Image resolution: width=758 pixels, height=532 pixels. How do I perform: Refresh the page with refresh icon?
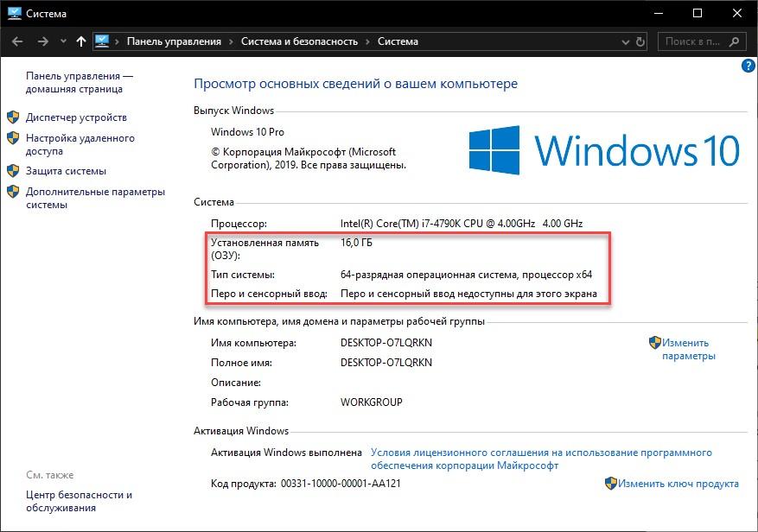640,41
